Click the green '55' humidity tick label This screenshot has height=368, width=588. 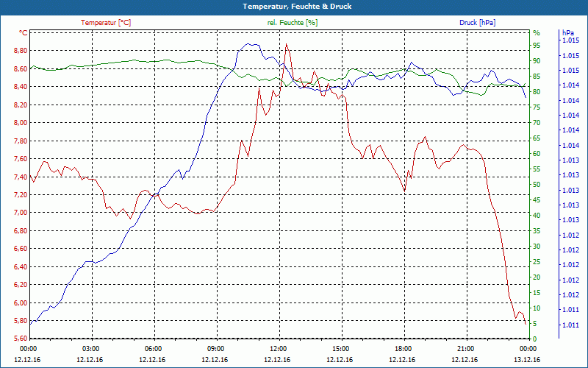click(537, 169)
